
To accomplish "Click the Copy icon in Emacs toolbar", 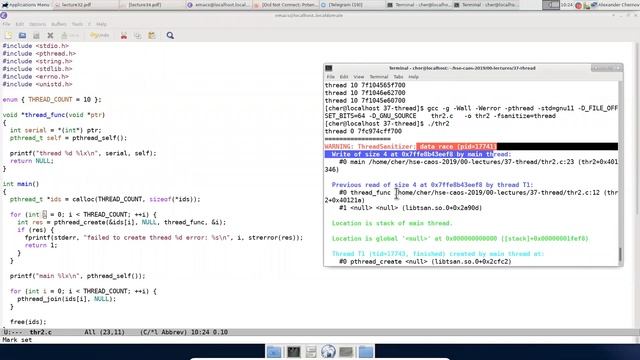I will point(138,36).
